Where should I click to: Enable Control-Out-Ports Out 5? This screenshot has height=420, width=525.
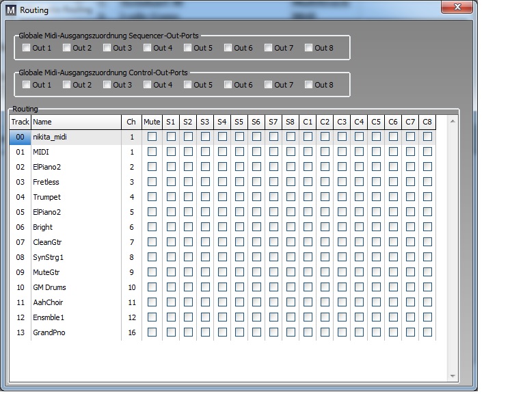click(x=187, y=85)
